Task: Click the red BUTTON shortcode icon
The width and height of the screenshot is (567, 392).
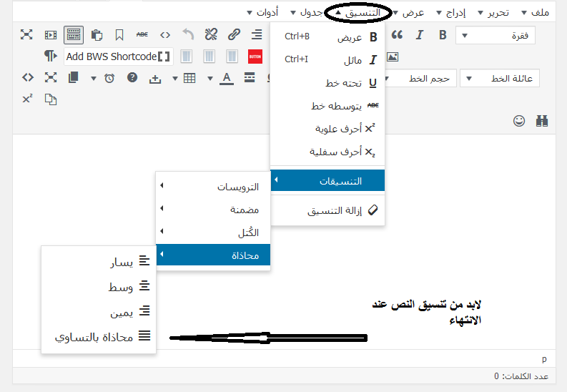Action: (255, 56)
